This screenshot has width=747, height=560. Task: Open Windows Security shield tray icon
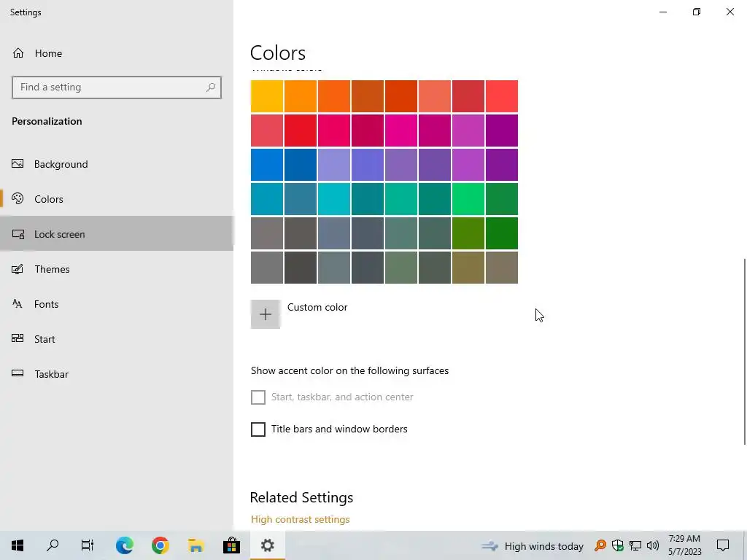(618, 545)
